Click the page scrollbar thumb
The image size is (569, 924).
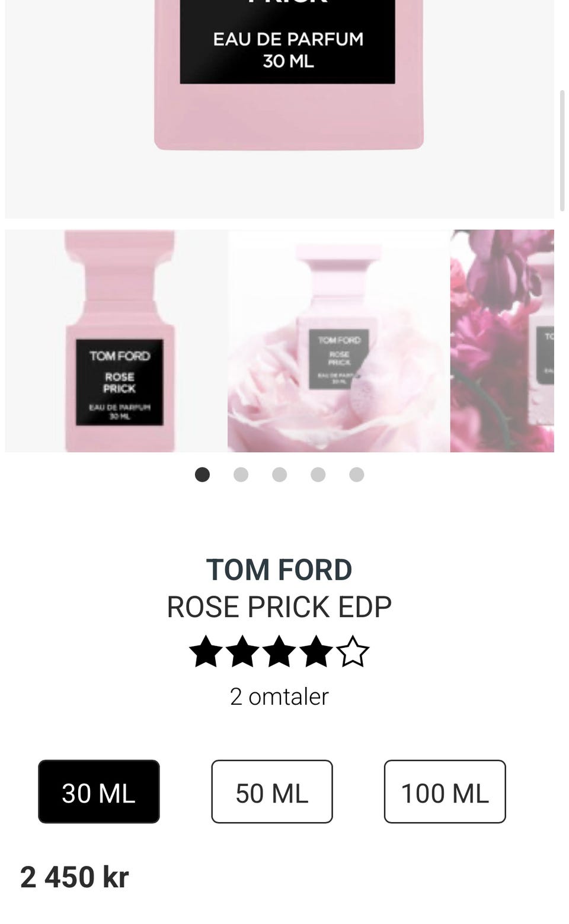click(x=563, y=151)
